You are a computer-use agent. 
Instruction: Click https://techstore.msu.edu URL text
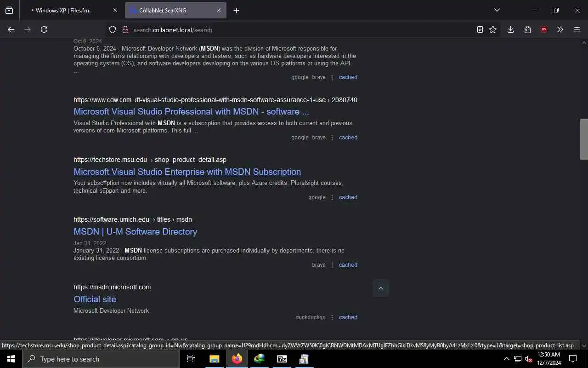110,160
